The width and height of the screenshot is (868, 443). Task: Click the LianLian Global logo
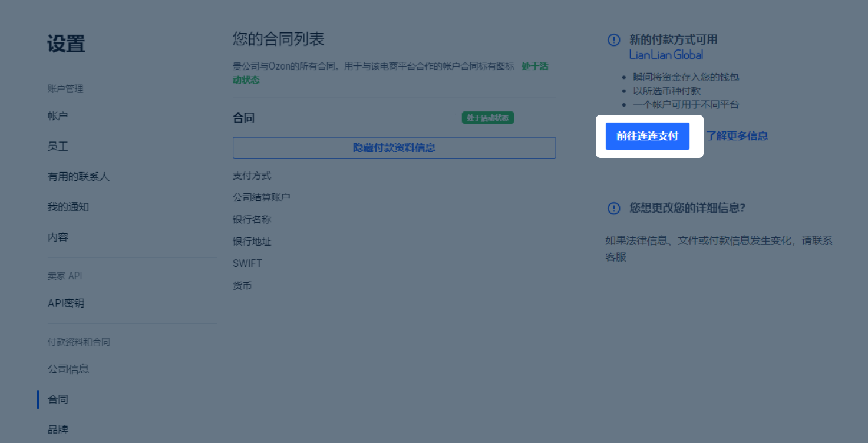[666, 54]
